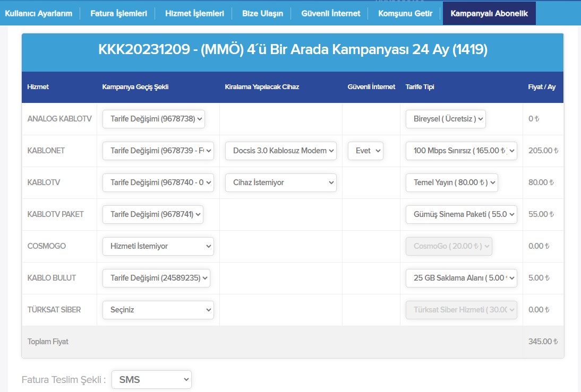
Task: Click TÜRKSAT SİBER service label
Action: 54,310
